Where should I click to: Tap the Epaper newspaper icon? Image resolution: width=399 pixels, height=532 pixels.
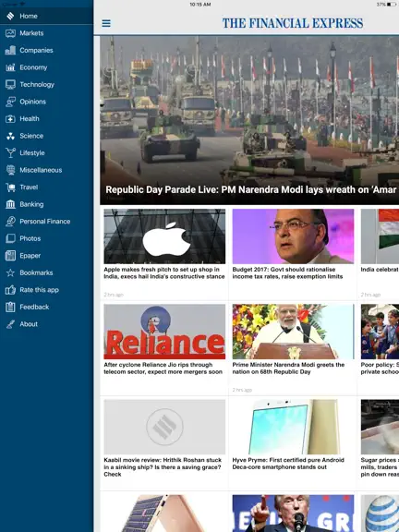click(x=10, y=256)
